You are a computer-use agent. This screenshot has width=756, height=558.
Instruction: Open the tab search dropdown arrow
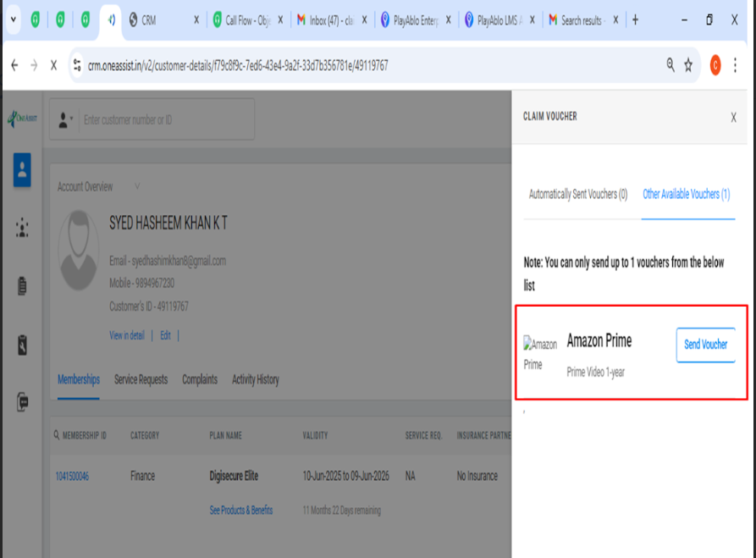click(x=13, y=19)
